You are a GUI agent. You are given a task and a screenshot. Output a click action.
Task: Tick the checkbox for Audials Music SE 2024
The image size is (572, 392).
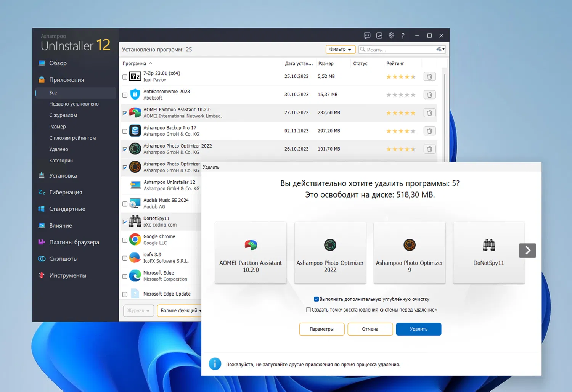coord(125,204)
